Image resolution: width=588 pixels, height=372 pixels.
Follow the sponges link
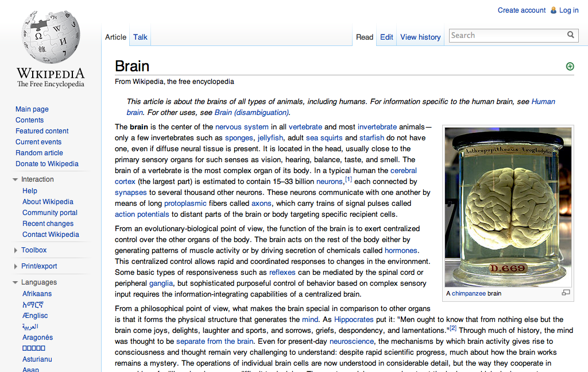pos(239,138)
